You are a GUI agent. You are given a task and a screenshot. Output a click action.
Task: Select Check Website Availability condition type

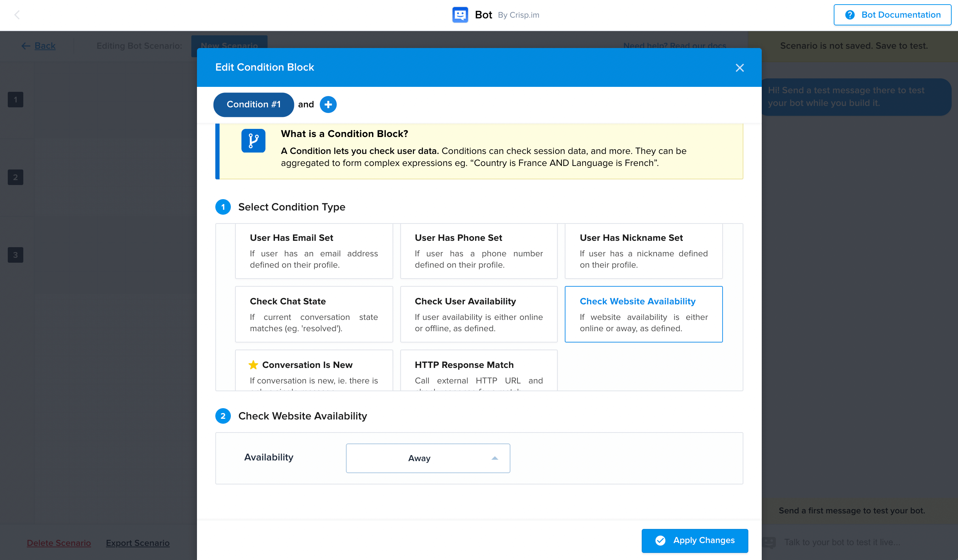(x=644, y=314)
